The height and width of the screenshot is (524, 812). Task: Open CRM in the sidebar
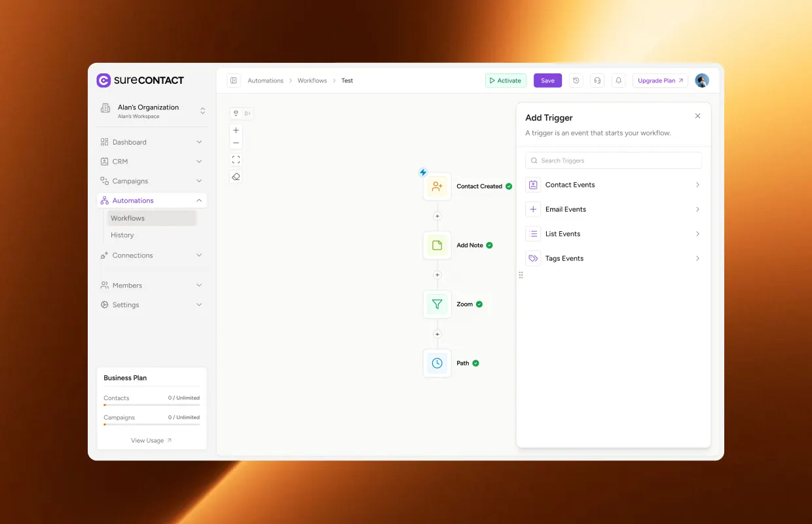tap(152, 162)
